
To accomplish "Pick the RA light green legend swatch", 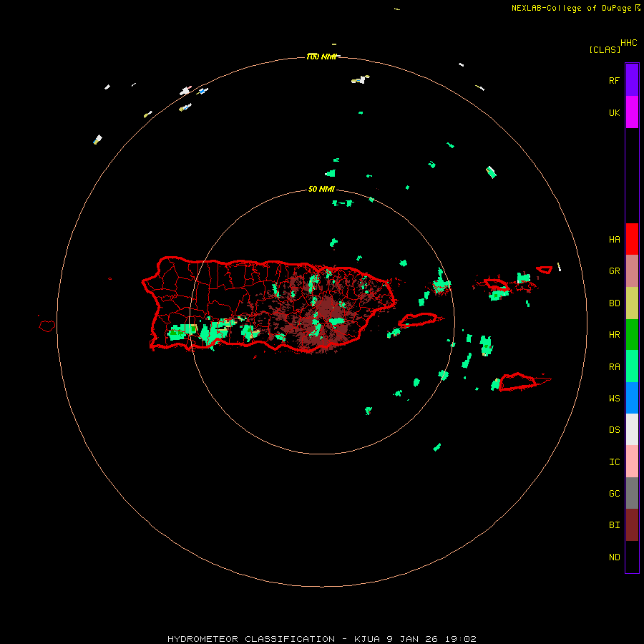I will (x=632, y=366).
